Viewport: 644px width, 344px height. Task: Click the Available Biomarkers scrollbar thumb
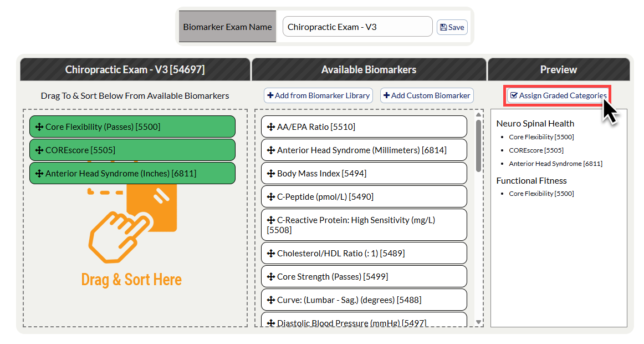tap(478, 146)
